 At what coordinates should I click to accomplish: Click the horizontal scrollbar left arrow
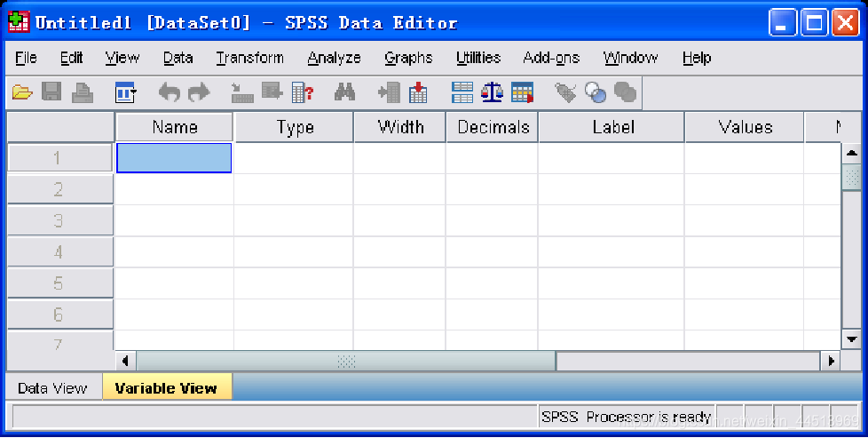pyautogui.click(x=126, y=361)
